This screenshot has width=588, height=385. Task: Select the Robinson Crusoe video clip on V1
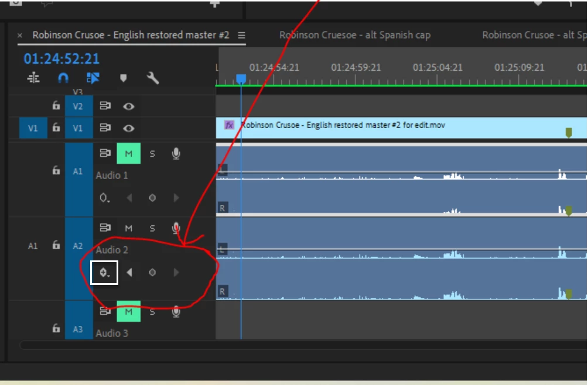coord(401,128)
